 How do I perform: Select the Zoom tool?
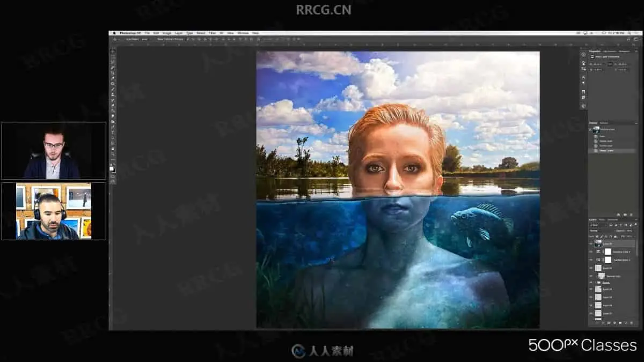click(113, 154)
